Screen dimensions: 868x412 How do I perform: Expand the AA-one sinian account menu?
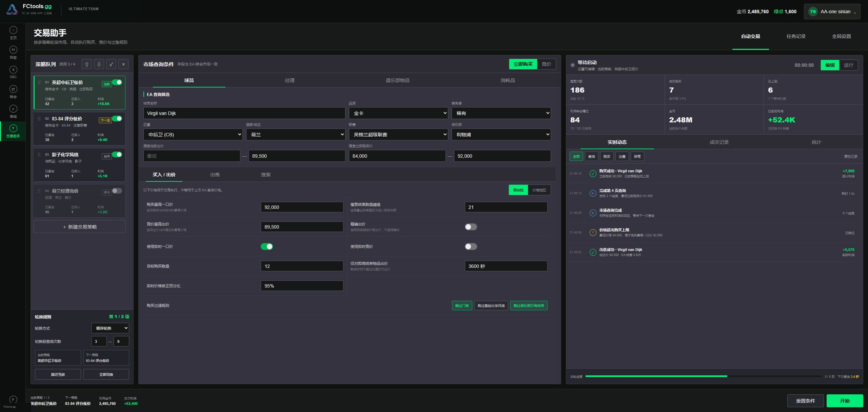click(x=832, y=12)
